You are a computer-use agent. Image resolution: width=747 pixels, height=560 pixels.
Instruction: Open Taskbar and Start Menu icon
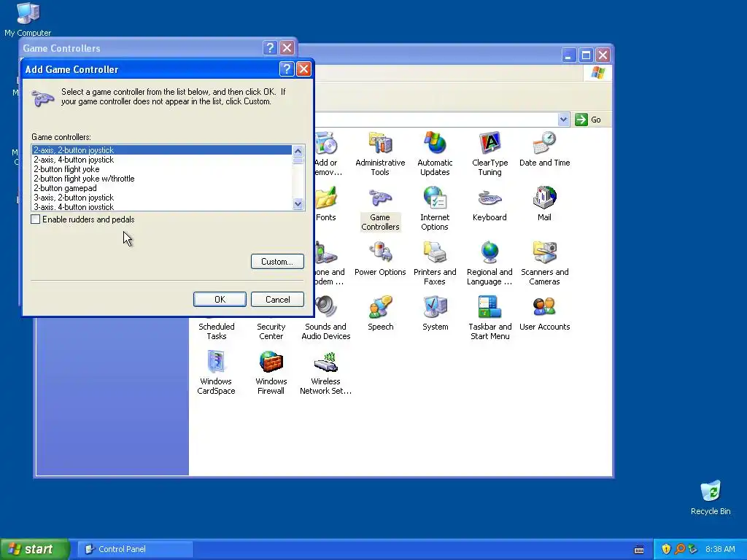click(489, 318)
